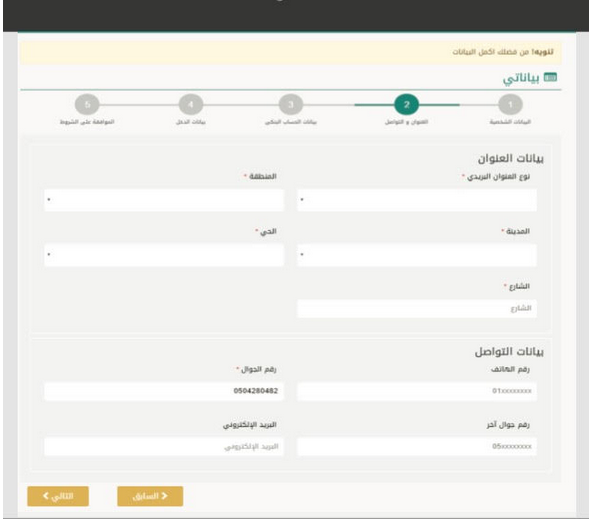
Task: Click the بياناتي card icon
Action: coord(550,77)
